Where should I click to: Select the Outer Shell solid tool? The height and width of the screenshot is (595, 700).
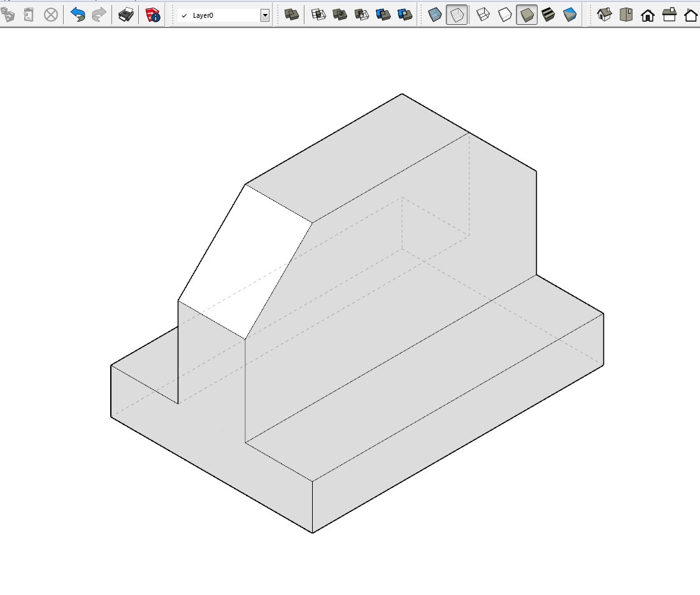click(x=292, y=15)
